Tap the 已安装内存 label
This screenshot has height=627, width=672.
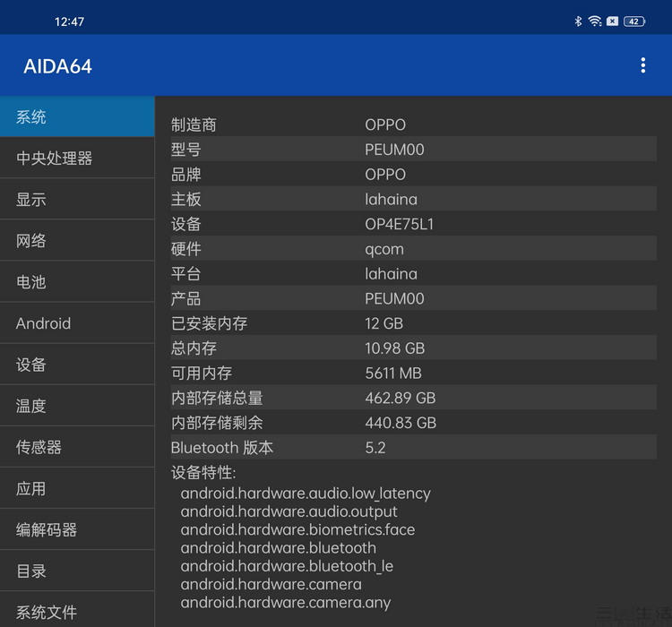(x=209, y=323)
